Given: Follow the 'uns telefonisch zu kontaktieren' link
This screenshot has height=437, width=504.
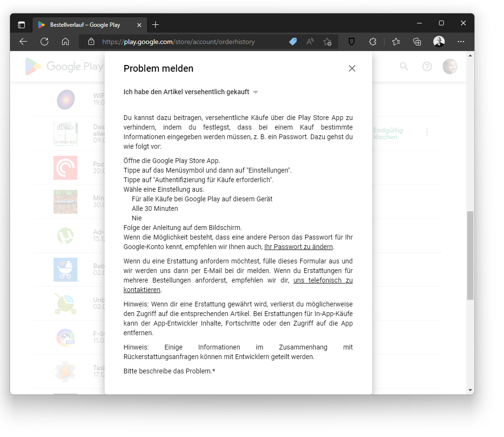Looking at the screenshot, I should 323,281.
